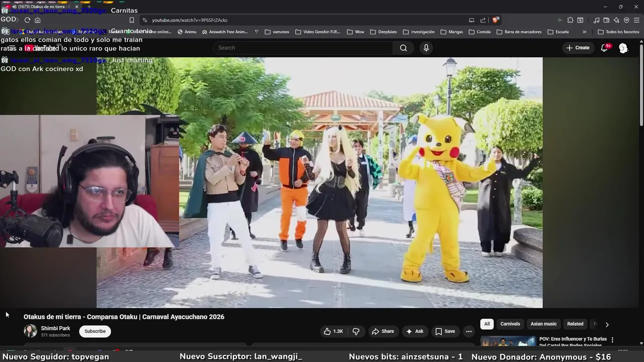Viewport: 644px width, 362px height.
Task: Expand the investigación bookmark folder
Action: 418,32
